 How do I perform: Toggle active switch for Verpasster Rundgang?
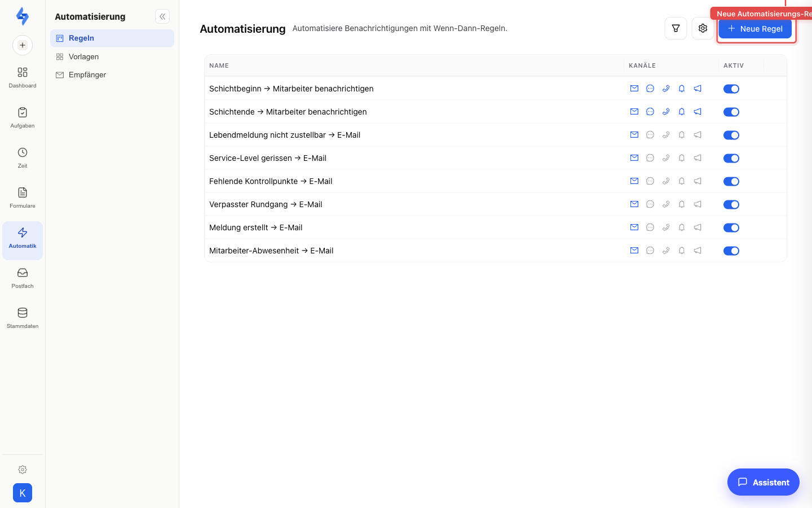[x=731, y=204]
